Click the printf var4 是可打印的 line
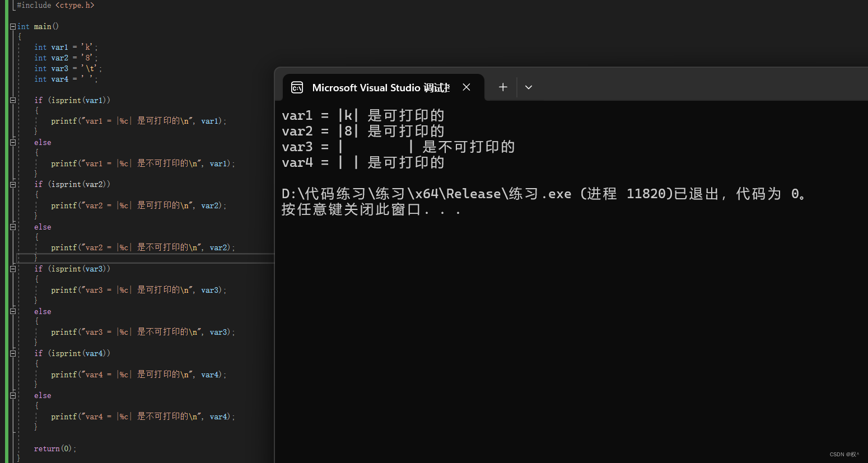The width and height of the screenshot is (868, 463). (138, 375)
